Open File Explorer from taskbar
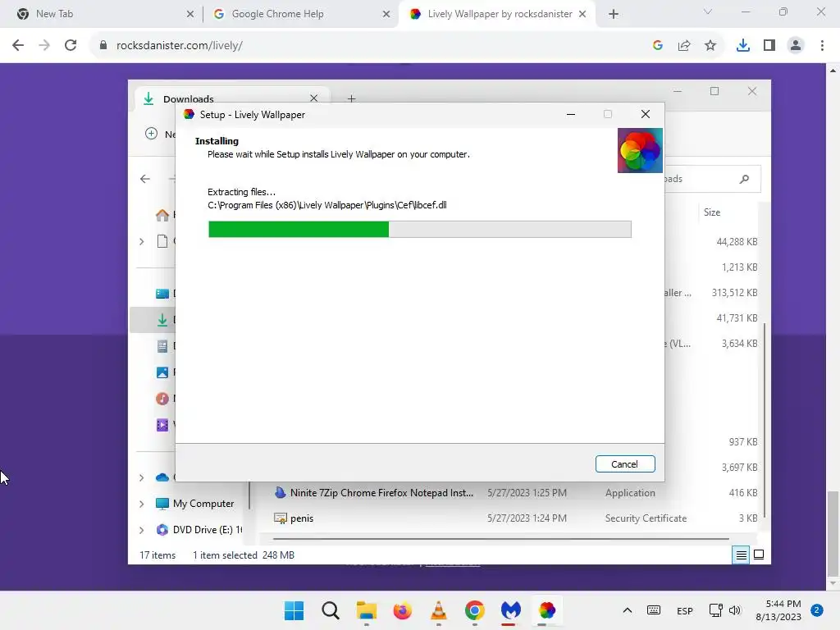Image resolution: width=840 pixels, height=630 pixels. (x=367, y=610)
